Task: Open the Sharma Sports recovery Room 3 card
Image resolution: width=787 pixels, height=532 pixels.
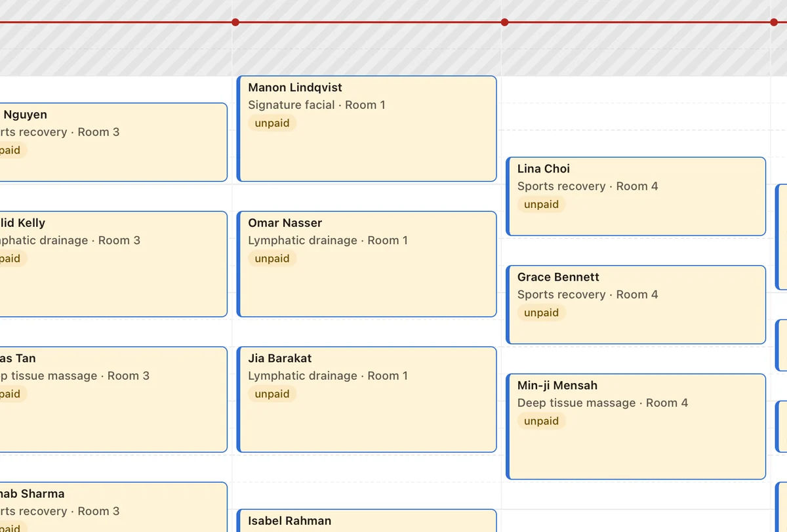Action: pyautogui.click(x=113, y=507)
